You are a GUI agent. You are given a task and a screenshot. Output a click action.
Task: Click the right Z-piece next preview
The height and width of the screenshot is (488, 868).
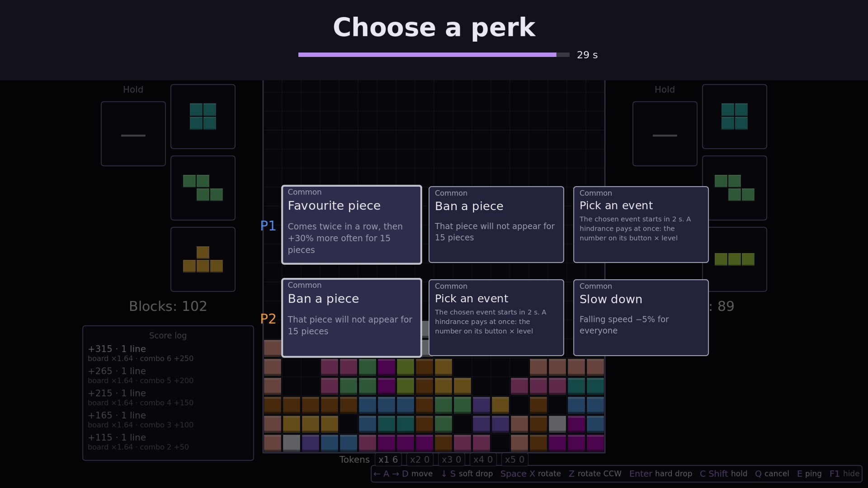734,188
